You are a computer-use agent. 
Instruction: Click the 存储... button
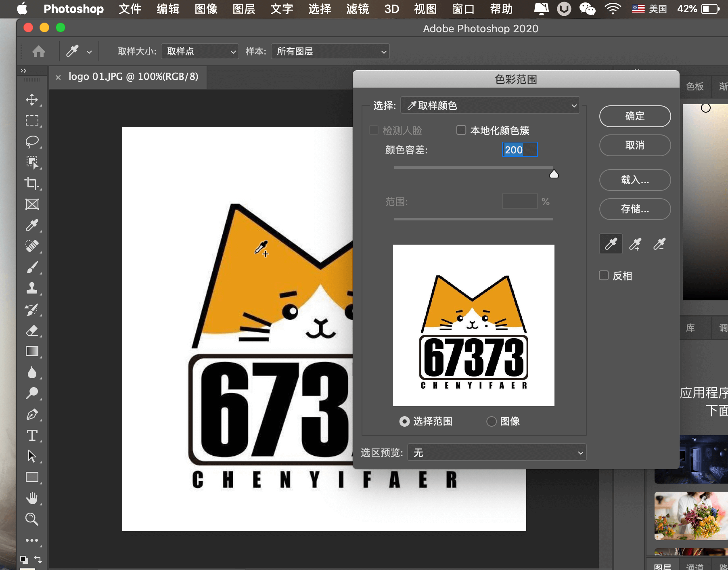pyautogui.click(x=635, y=209)
